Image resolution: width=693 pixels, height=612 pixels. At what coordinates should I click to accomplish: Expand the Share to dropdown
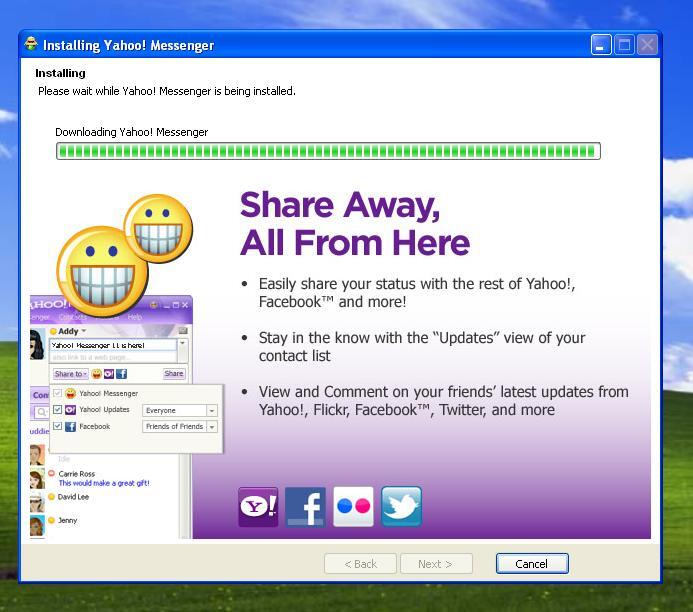pos(71,374)
